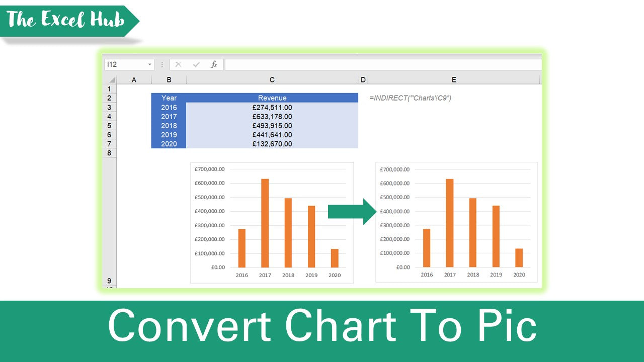Image resolution: width=644 pixels, height=362 pixels.
Task: Click the 2017 bar in the right picture chart
Action: (x=450, y=223)
